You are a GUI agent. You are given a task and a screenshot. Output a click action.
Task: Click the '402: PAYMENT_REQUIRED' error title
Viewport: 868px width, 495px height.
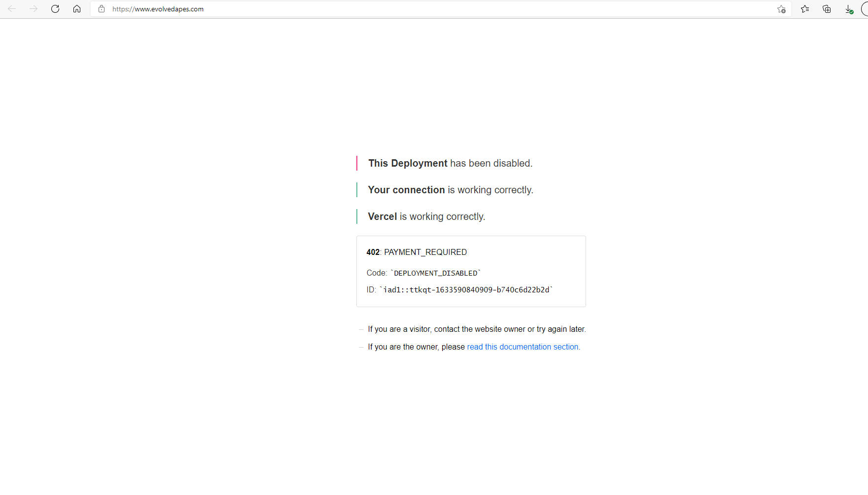417,252
